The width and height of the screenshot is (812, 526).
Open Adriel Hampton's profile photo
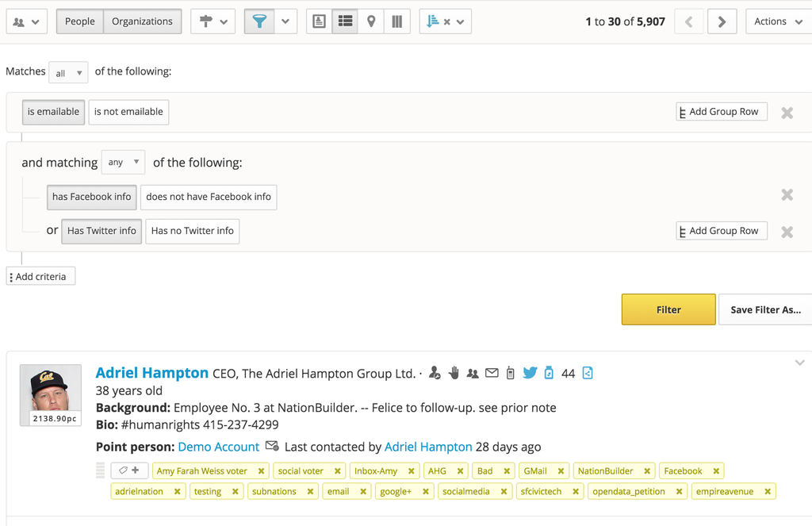51,395
